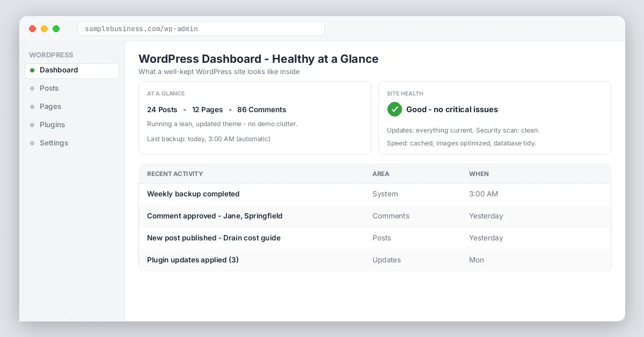Viewport: 644px width, 337px height.
Task: Click the gray dot beside Settings
Action: [32, 143]
